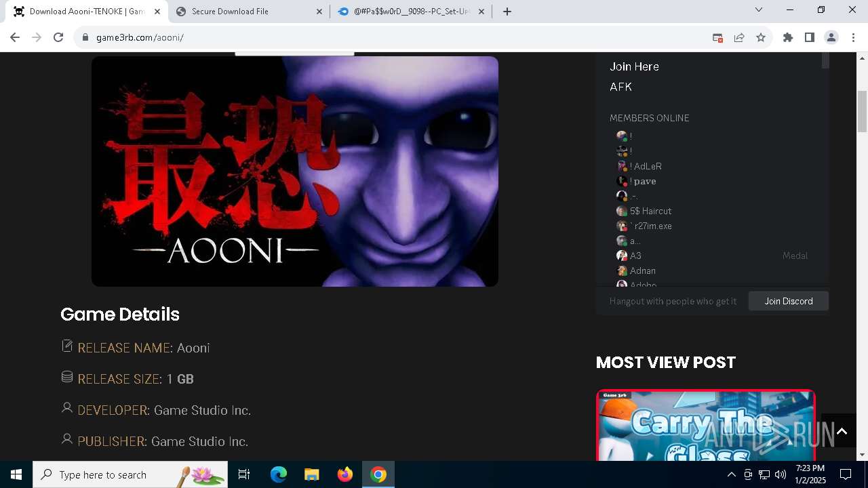Screen dimensions: 868x488
Task: Click the MOST VIEW POST heading
Action: coord(666,362)
